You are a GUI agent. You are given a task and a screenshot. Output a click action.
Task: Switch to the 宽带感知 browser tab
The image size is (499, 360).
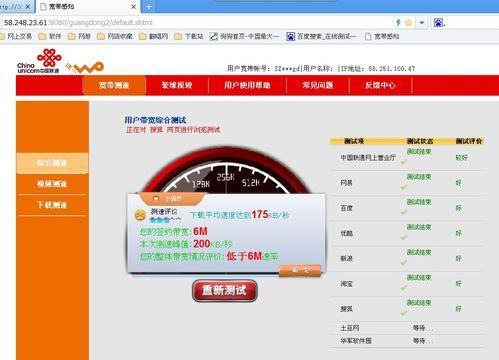click(88, 7)
